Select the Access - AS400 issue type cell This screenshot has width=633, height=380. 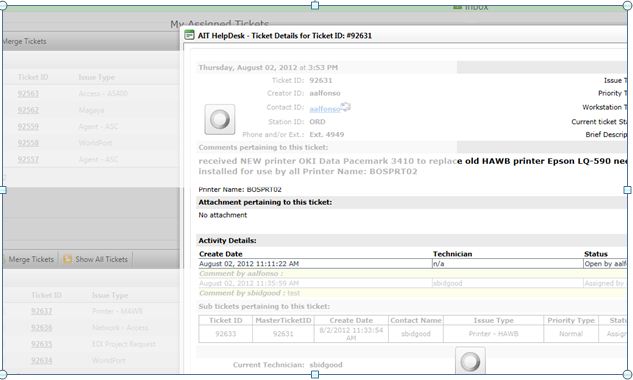[103, 94]
